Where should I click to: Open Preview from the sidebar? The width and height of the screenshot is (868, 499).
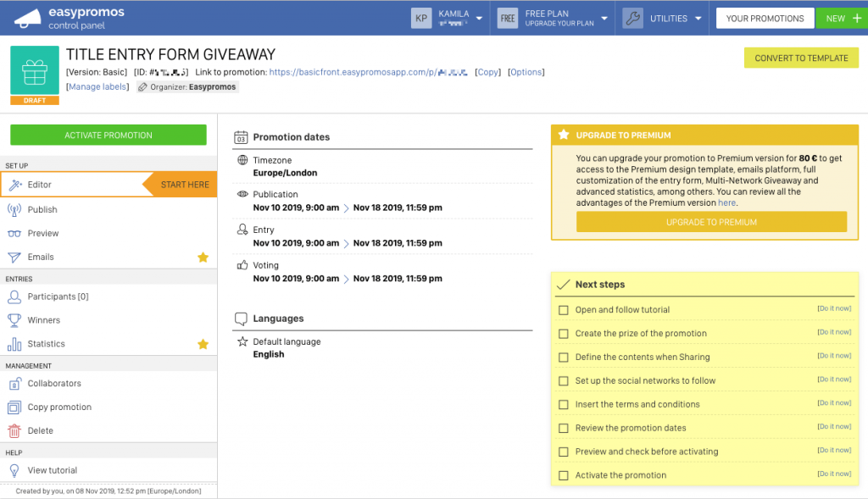click(108, 234)
